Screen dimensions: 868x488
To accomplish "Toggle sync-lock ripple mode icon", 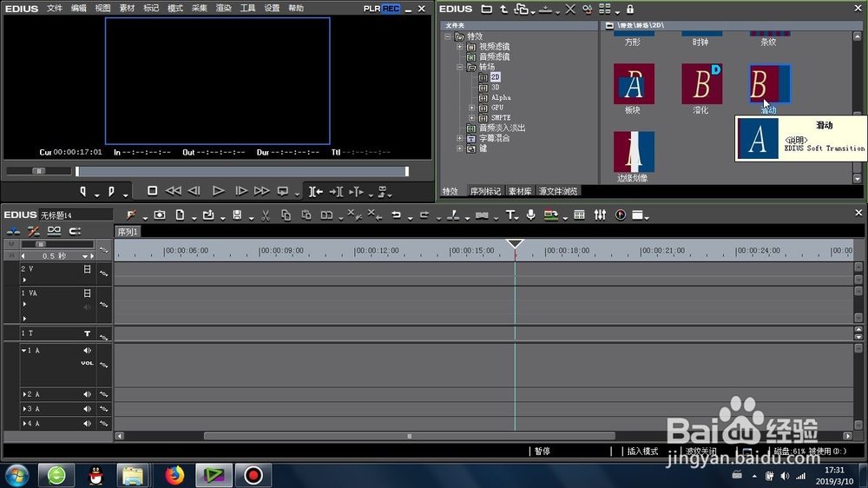I will pos(33,231).
